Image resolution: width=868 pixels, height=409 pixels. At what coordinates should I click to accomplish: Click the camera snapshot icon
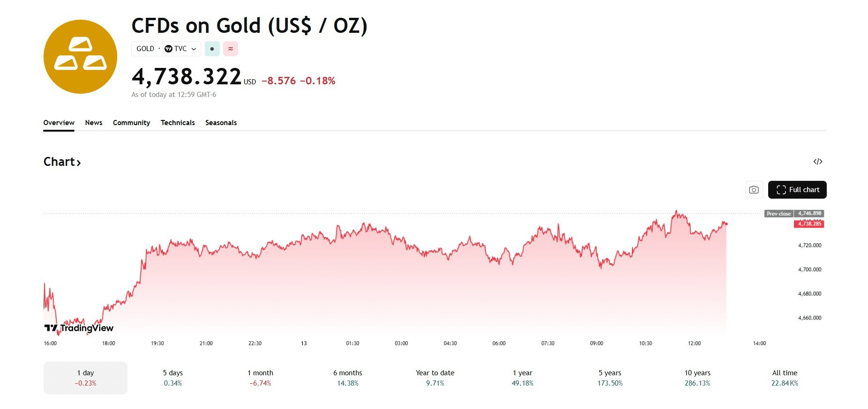click(754, 190)
